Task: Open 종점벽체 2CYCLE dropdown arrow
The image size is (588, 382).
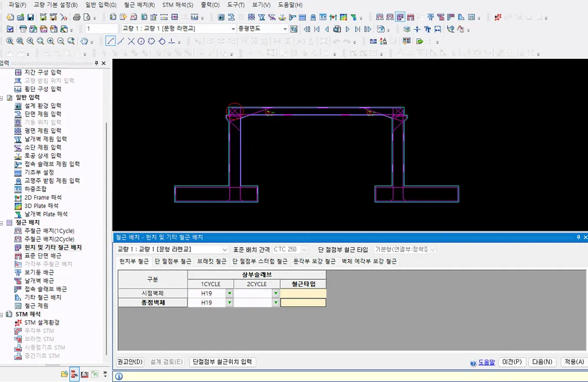Action: pyautogui.click(x=276, y=303)
